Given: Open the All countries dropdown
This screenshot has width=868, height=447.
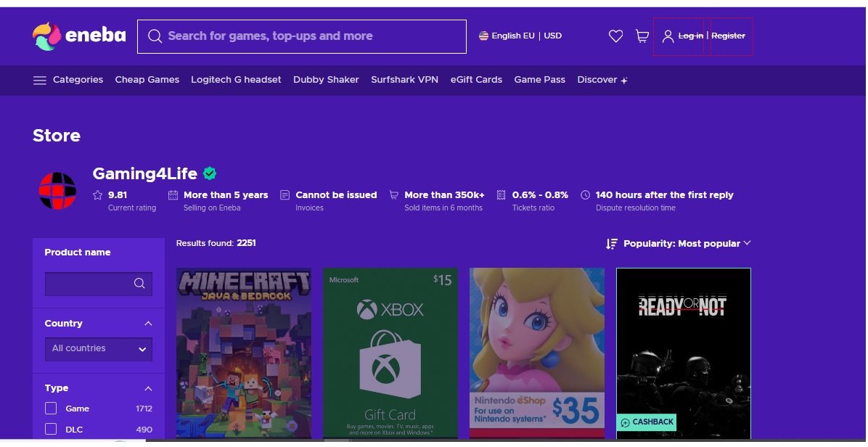Looking at the screenshot, I should point(99,349).
